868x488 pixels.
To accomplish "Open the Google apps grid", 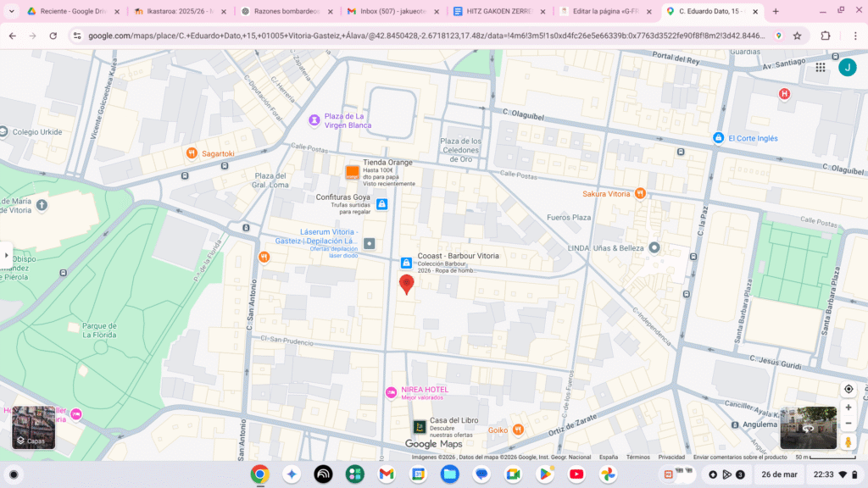I will click(821, 68).
